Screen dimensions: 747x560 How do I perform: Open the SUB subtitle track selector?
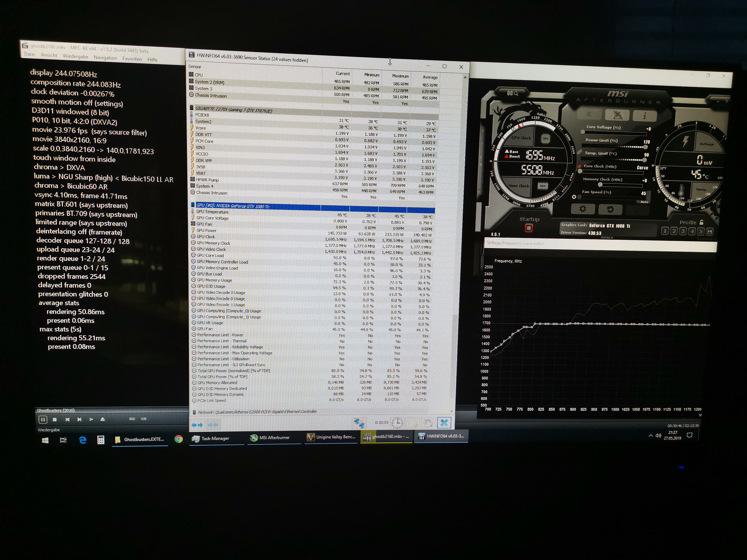tap(144, 419)
